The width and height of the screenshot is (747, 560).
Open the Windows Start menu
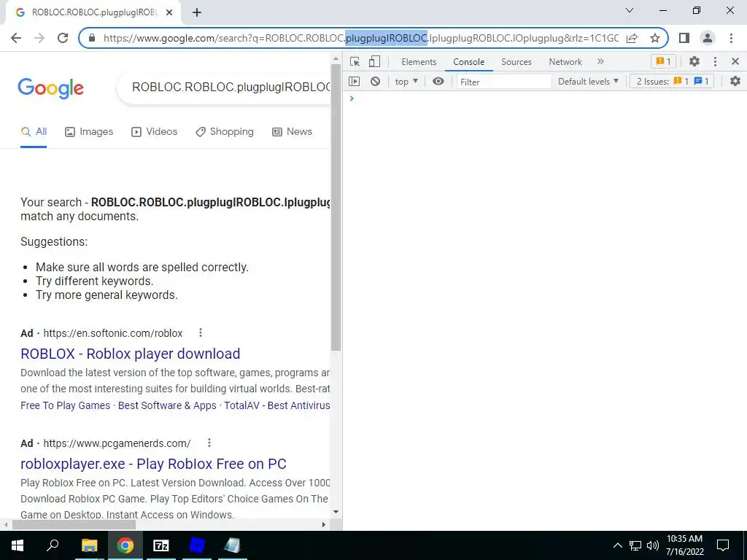pos(18,545)
